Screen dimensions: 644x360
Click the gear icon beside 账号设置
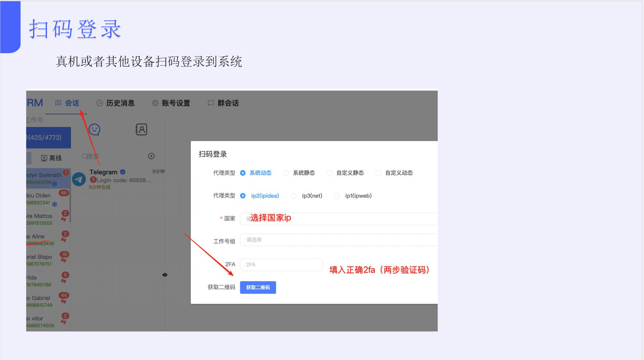(x=155, y=103)
